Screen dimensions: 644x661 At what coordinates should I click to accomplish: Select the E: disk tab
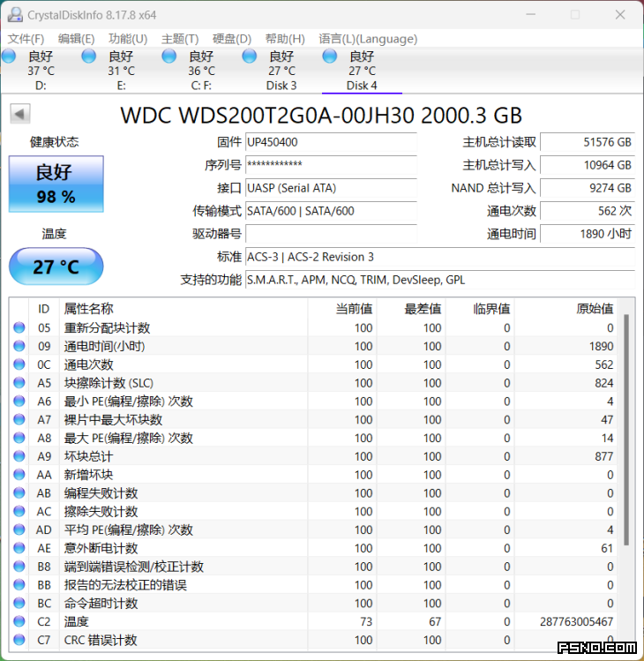[x=121, y=71]
